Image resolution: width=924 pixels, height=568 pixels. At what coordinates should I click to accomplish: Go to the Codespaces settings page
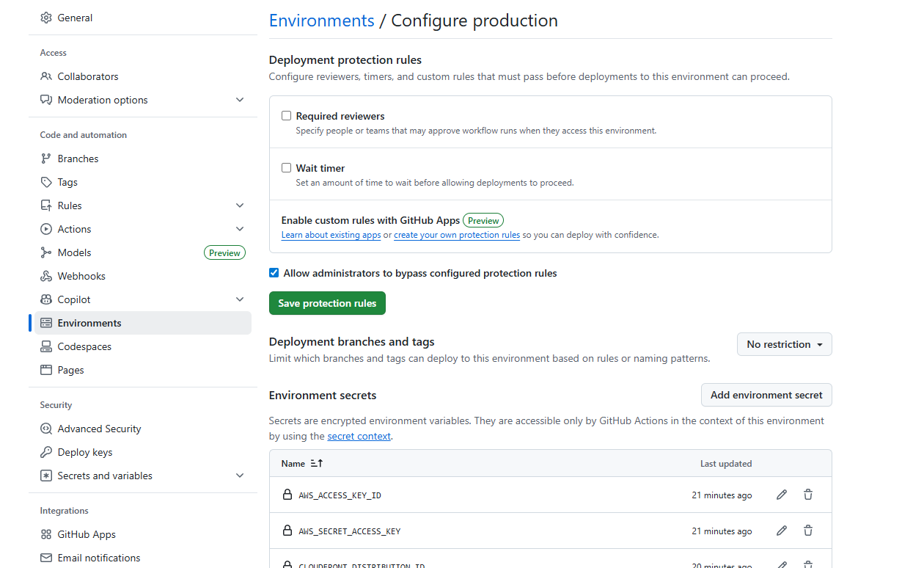pos(84,346)
